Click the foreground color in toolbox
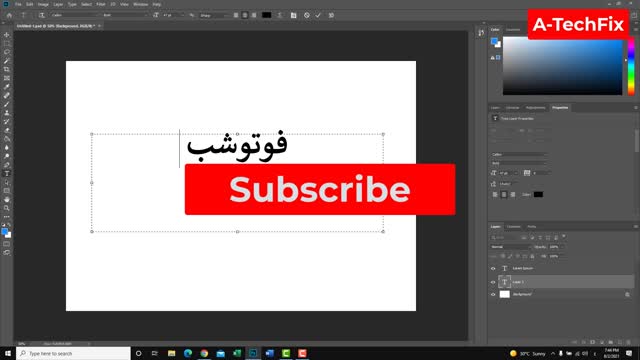The image size is (640, 360). pos(4,232)
